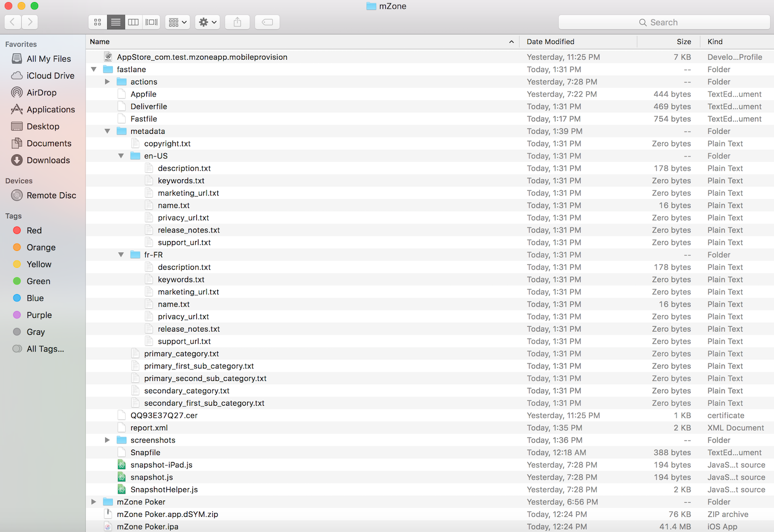Screen dimensions: 774x532
Task: Show All Tags in sidebar
Action: [45, 349]
